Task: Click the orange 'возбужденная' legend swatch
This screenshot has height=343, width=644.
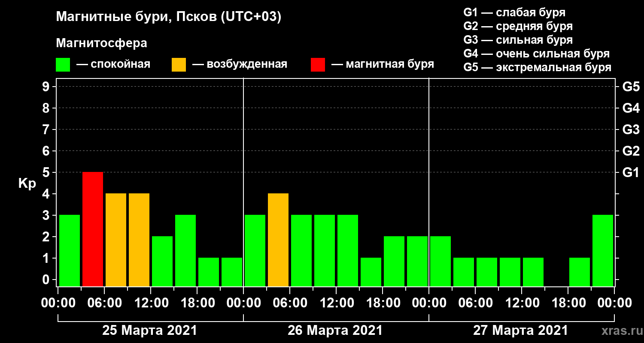Action: (179, 65)
